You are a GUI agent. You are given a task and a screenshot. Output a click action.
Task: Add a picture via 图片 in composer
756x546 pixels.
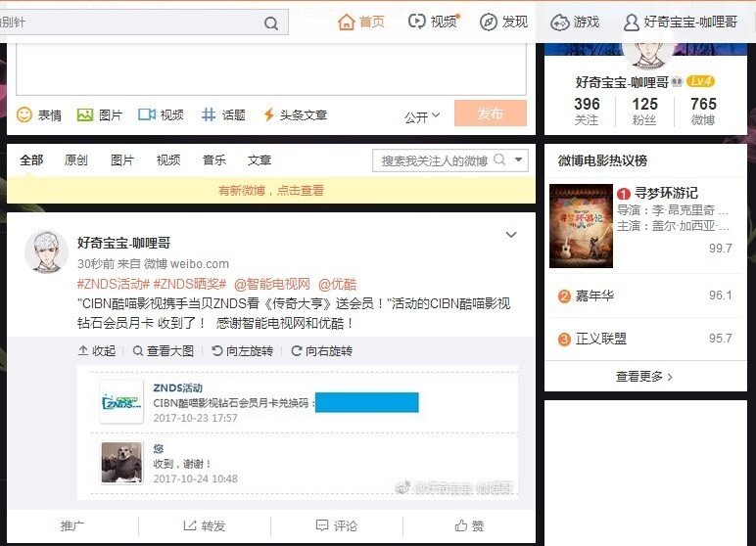[x=99, y=114]
